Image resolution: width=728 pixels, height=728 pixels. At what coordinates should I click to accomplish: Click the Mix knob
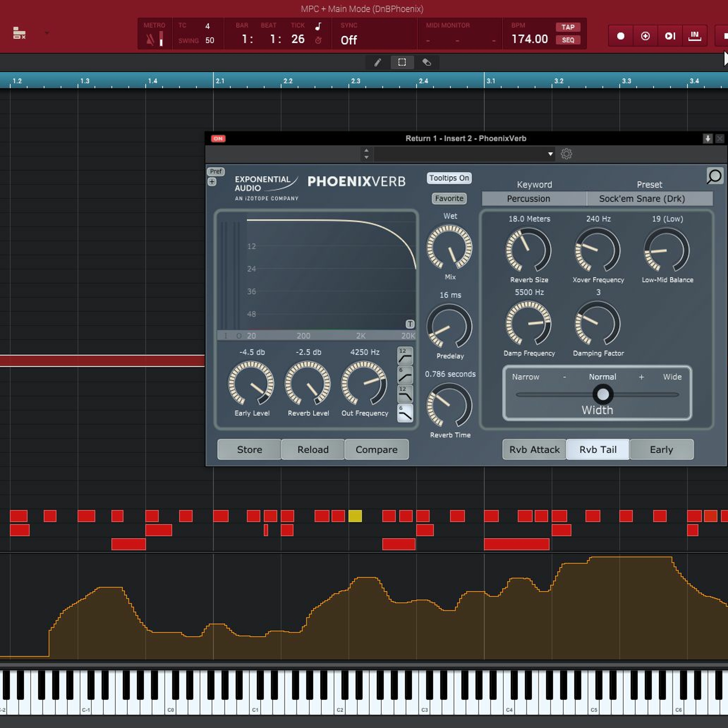pos(449,247)
